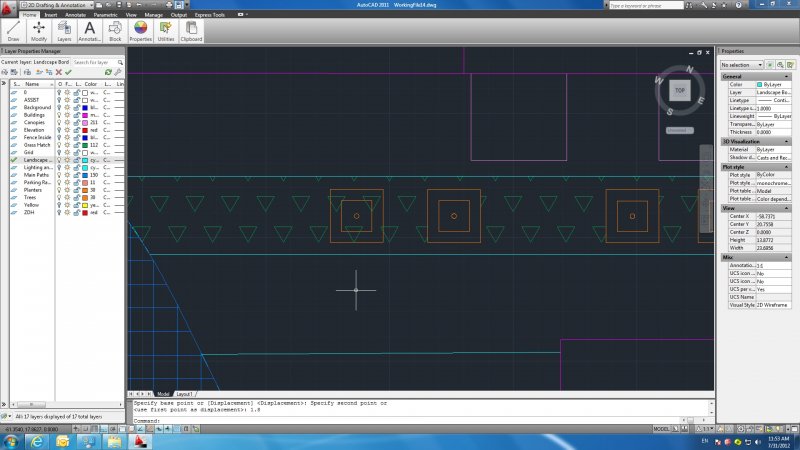Viewport: 800px width, 450px height.
Task: Click the search magnifier in layer search
Action: (120, 62)
